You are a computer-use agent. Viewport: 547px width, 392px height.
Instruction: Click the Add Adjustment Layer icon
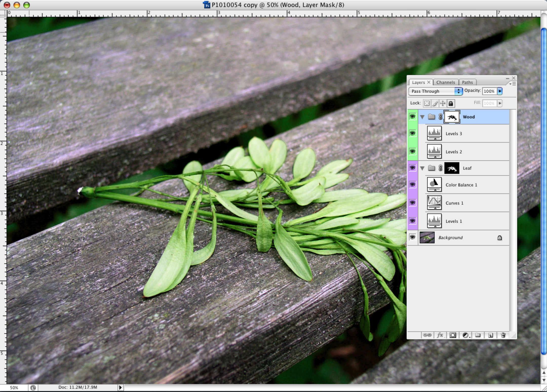click(x=465, y=335)
